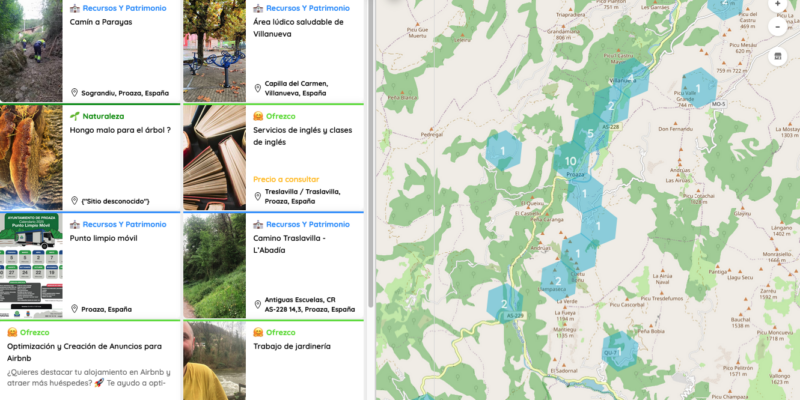Click the green path photo on Camino Traslavilla card
The image size is (800, 400).
click(x=214, y=266)
